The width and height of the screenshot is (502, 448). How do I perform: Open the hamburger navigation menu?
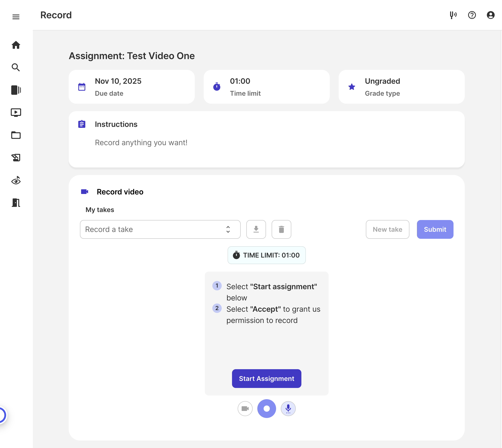pos(16,16)
